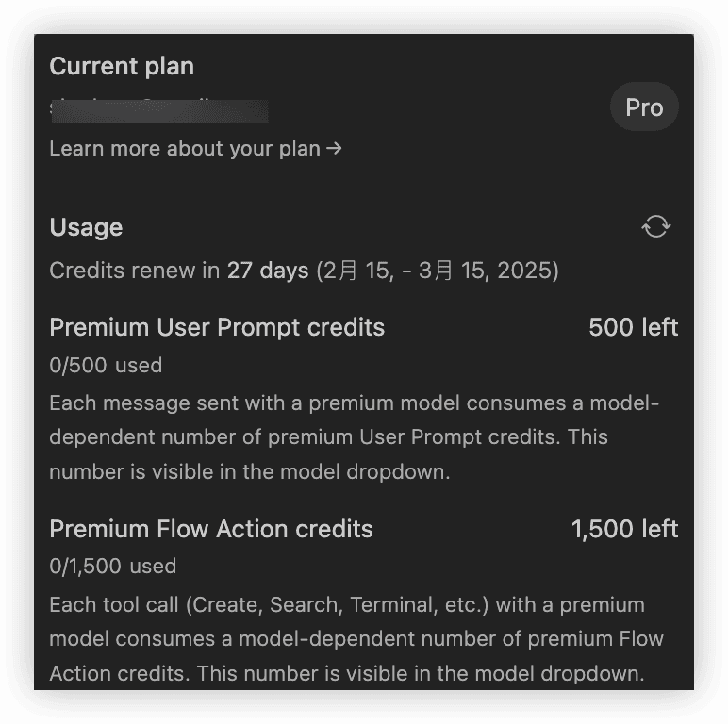This screenshot has width=728, height=724.
Task: Click "number is visible in the model dropdown." line
Action: coord(249,471)
